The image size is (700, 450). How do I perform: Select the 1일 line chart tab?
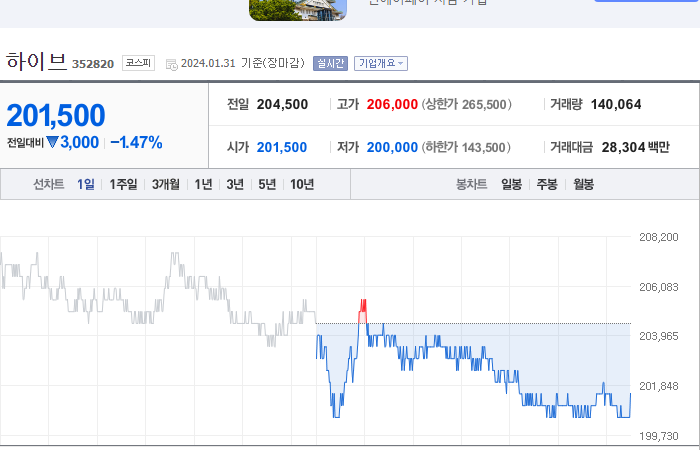click(x=86, y=184)
